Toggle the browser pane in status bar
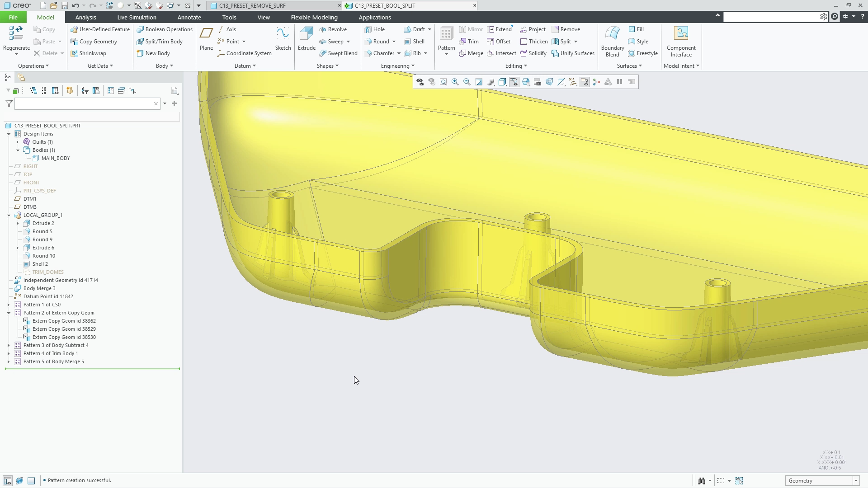 point(19,481)
